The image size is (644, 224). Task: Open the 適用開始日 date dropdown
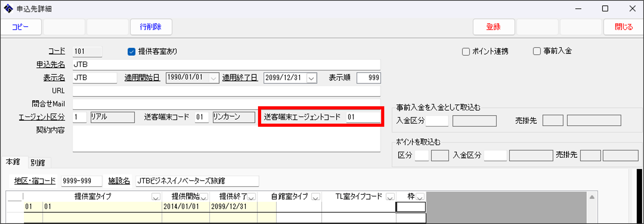[213, 78]
